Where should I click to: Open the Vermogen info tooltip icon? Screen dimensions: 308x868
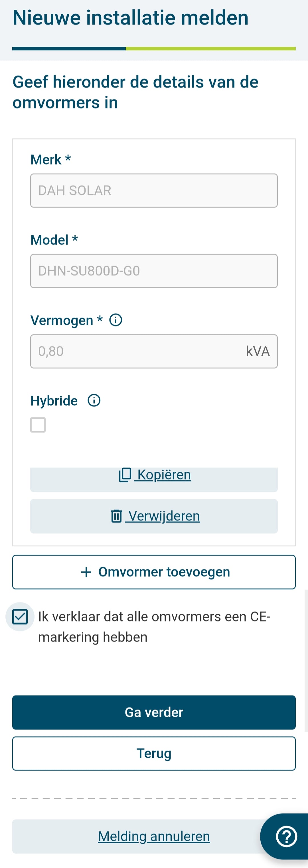(116, 320)
